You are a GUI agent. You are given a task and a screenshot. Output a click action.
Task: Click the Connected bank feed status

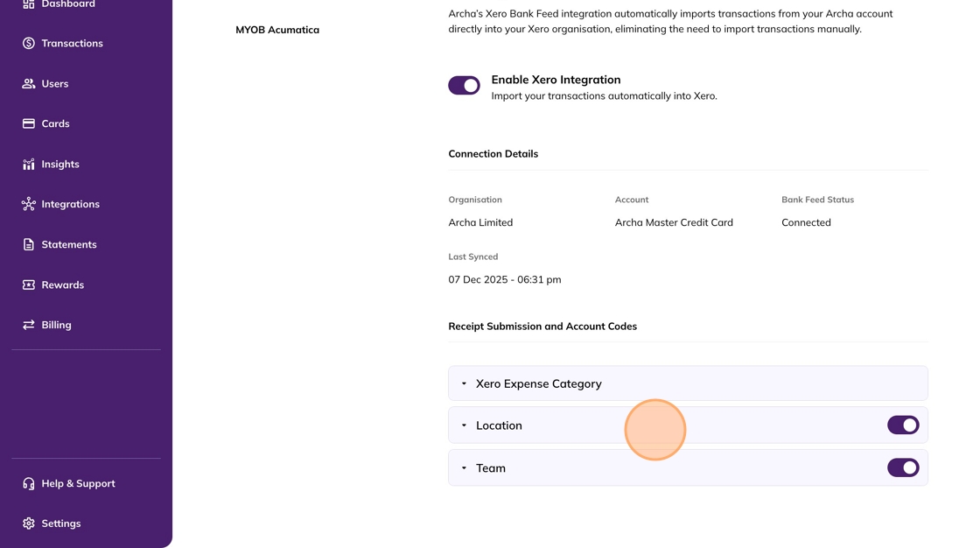tap(806, 222)
